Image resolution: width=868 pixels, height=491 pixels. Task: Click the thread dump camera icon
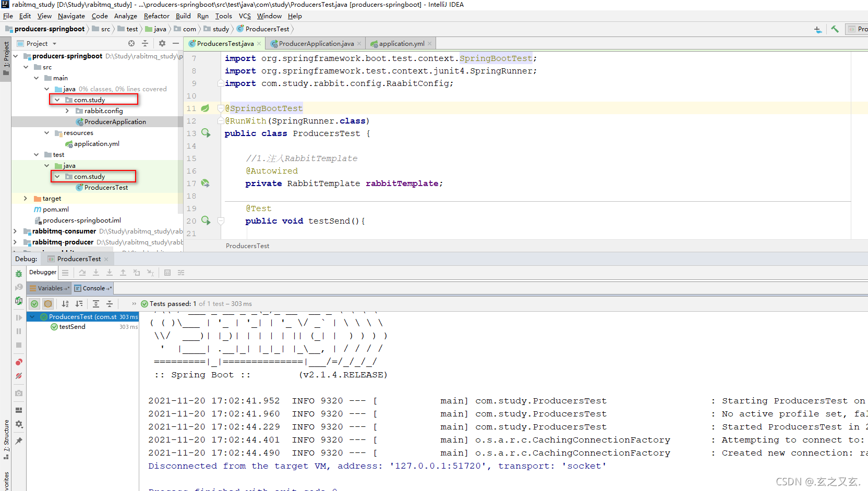(19, 393)
